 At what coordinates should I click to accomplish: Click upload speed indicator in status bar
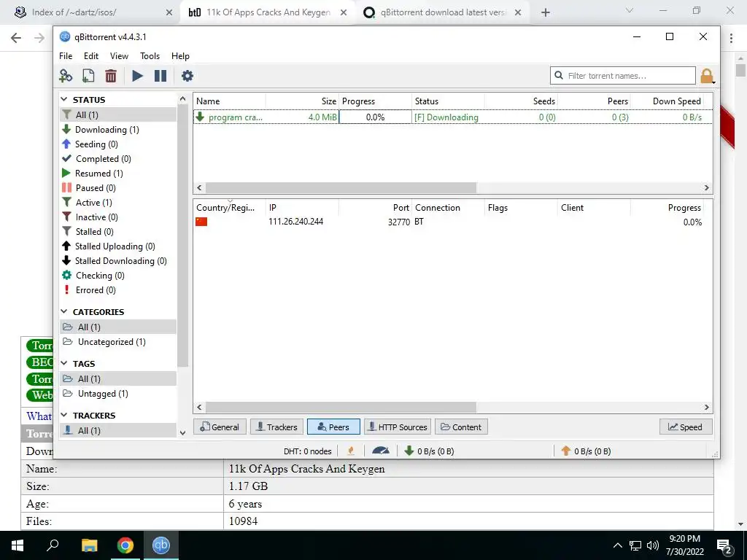point(586,451)
